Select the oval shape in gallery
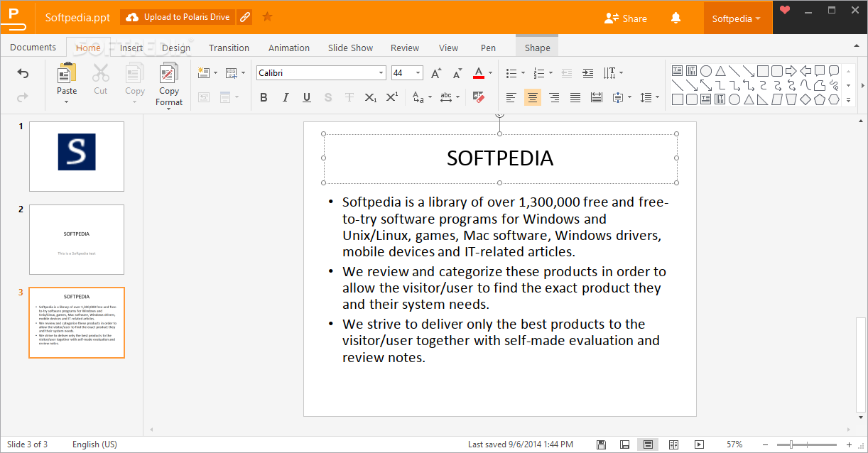 click(x=706, y=71)
